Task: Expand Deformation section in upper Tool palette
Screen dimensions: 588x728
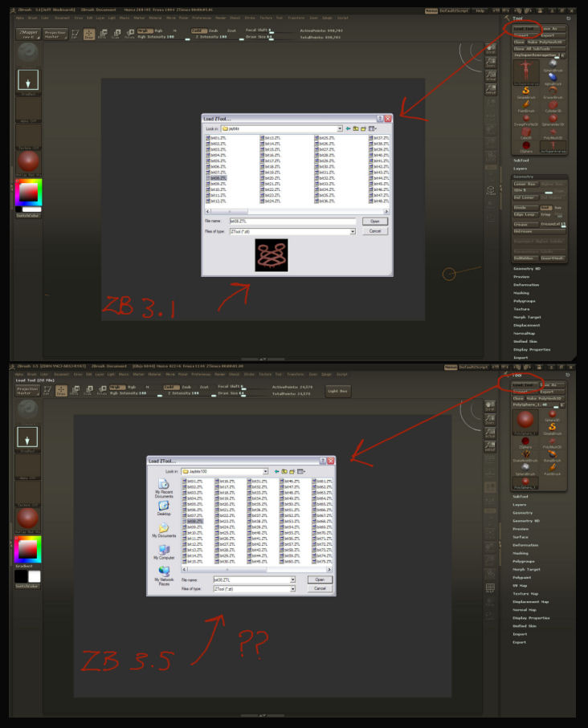Action: (x=526, y=285)
